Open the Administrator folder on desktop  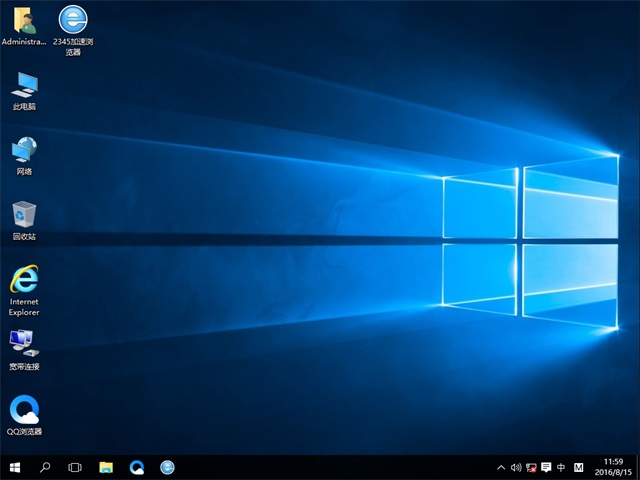(24, 22)
